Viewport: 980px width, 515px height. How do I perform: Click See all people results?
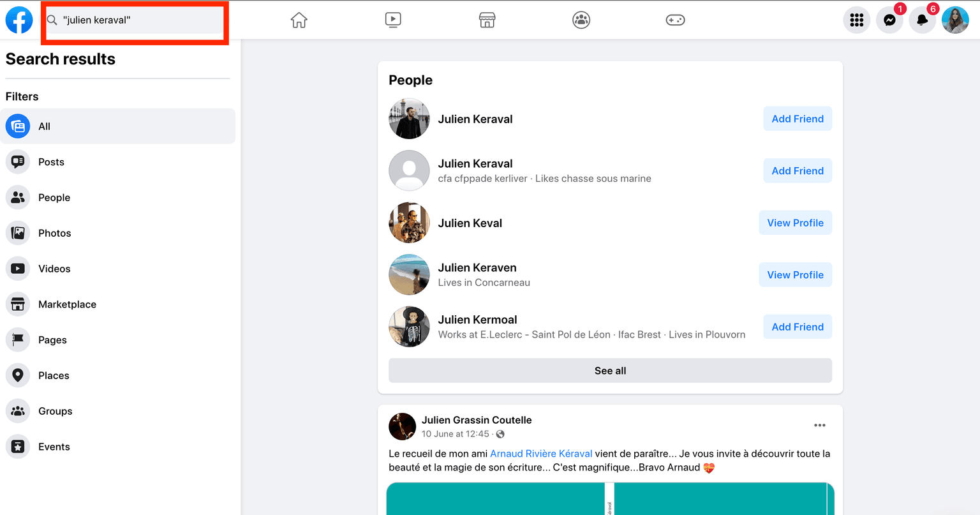(610, 371)
